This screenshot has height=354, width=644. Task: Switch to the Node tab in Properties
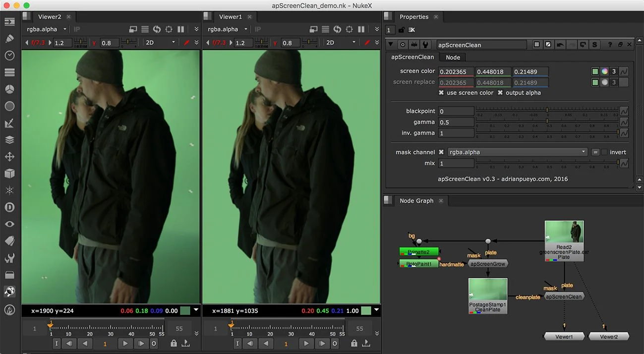point(452,58)
